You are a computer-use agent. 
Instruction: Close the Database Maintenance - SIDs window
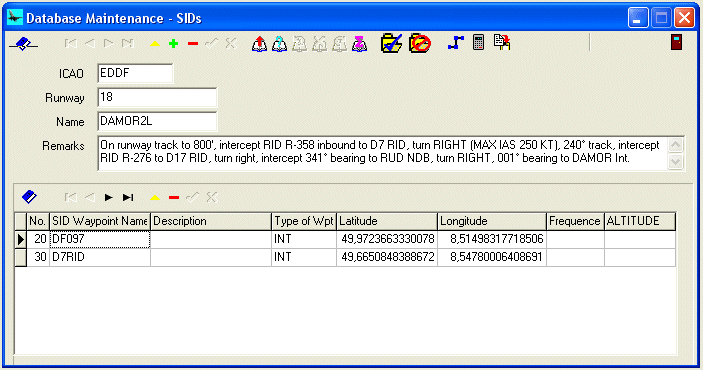(685, 18)
